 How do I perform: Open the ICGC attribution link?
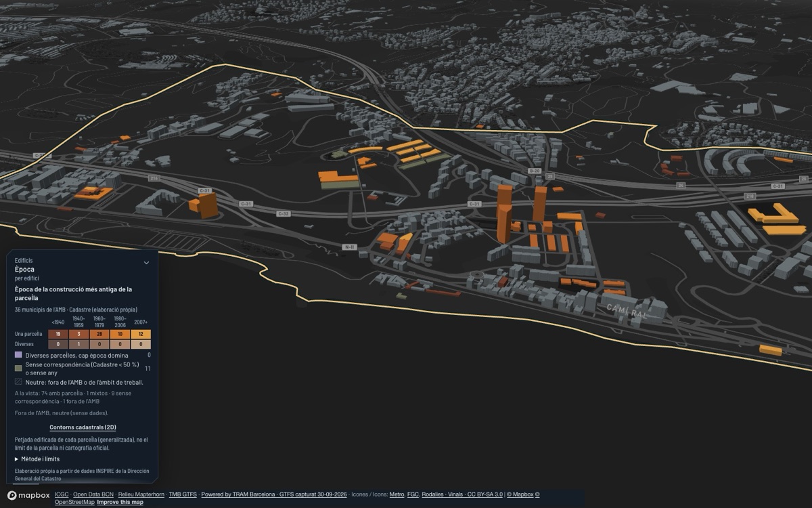pos(62,494)
